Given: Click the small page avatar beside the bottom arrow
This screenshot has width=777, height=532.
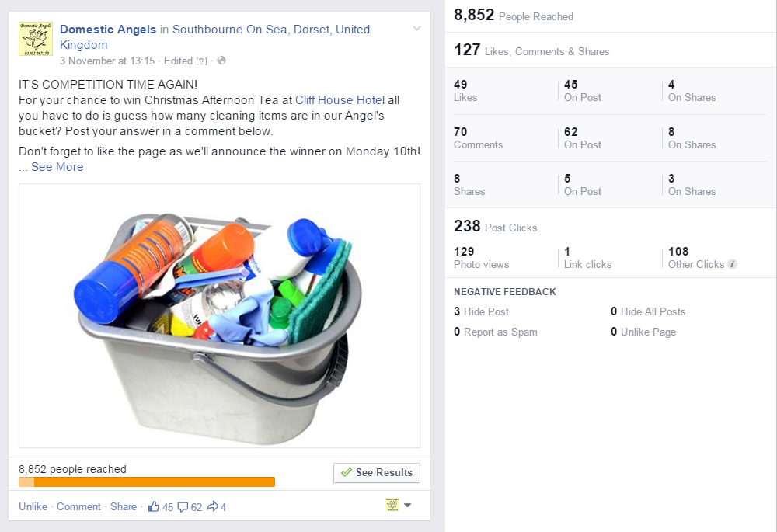Looking at the screenshot, I should pos(392,505).
